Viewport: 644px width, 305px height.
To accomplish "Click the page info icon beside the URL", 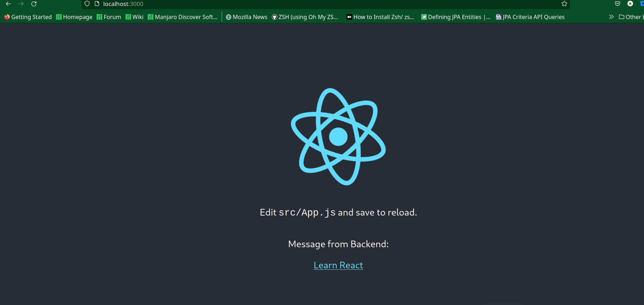I will [x=97, y=4].
